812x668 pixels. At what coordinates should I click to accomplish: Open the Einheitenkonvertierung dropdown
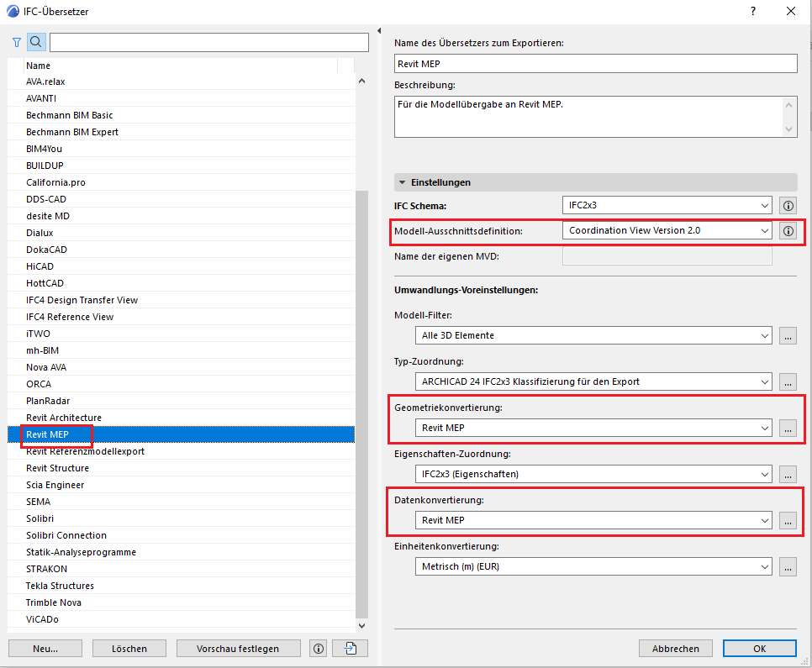(x=593, y=566)
